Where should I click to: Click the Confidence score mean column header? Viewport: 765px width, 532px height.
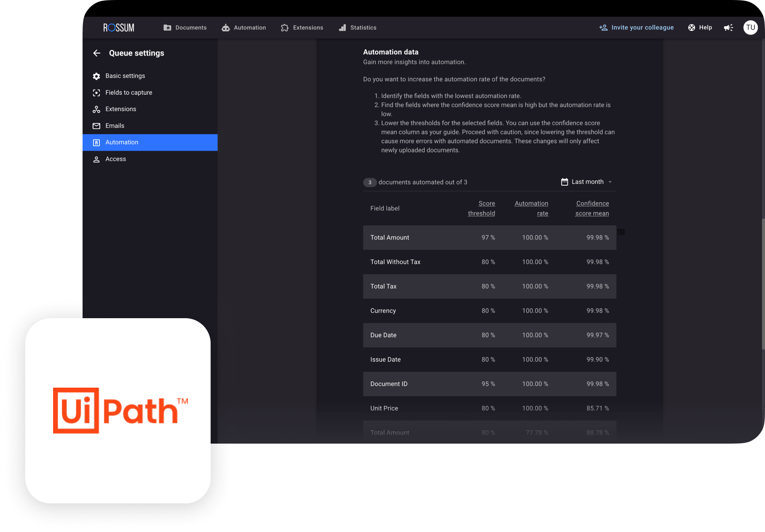[592, 208]
